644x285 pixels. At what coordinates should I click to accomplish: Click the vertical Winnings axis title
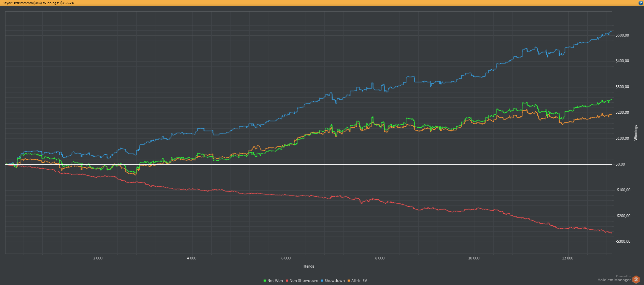tap(635, 132)
